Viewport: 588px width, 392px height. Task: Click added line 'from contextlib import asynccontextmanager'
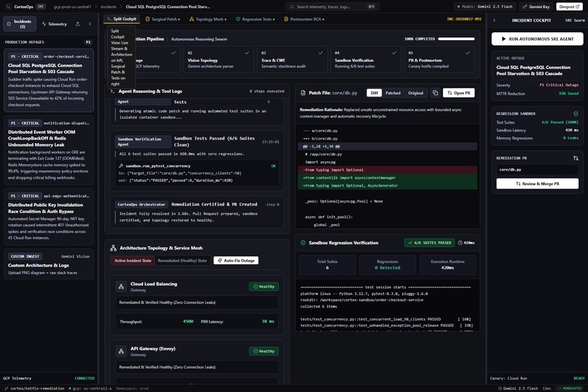[x=387, y=178]
